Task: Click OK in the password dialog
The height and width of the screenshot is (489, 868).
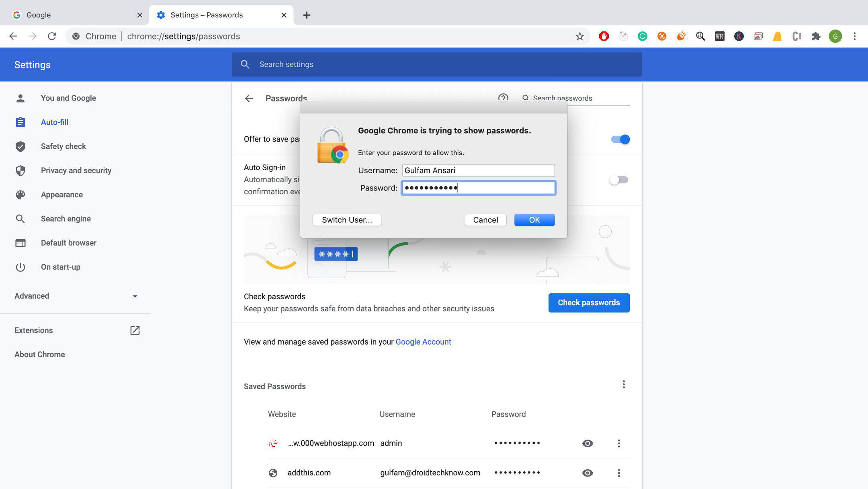Action: point(534,220)
